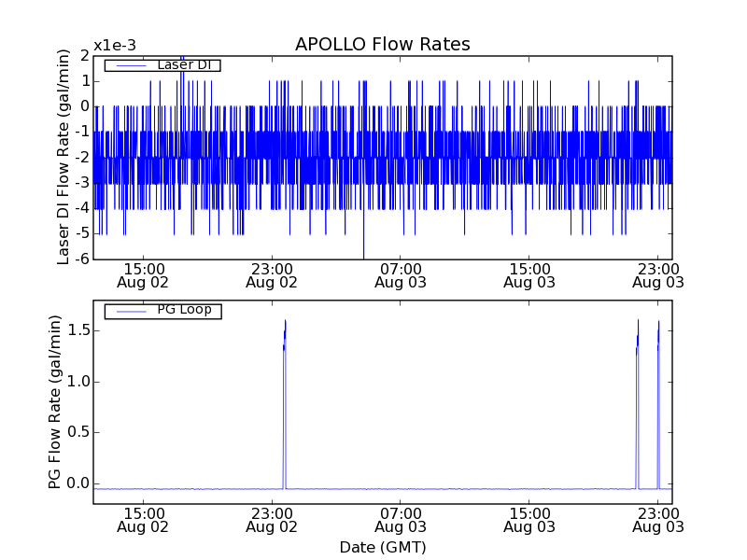The width and height of the screenshot is (747, 560).
Task: Click y-tick "0.5" on the PG Loop plot
Action: [x=78, y=432]
